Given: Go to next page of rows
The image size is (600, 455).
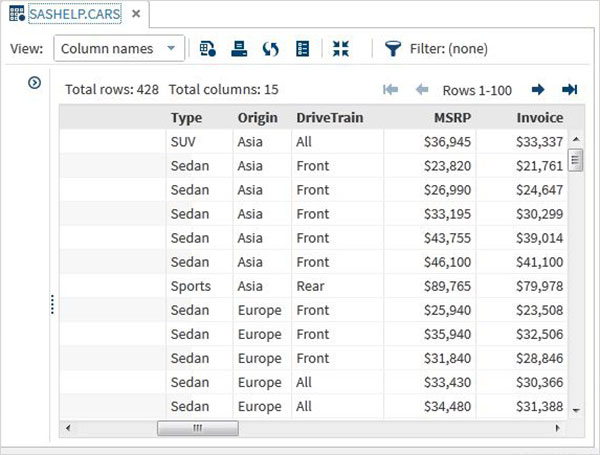Looking at the screenshot, I should click(538, 90).
